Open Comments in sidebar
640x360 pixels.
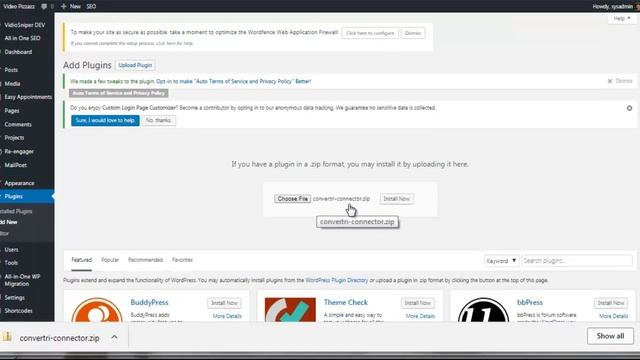18,124
